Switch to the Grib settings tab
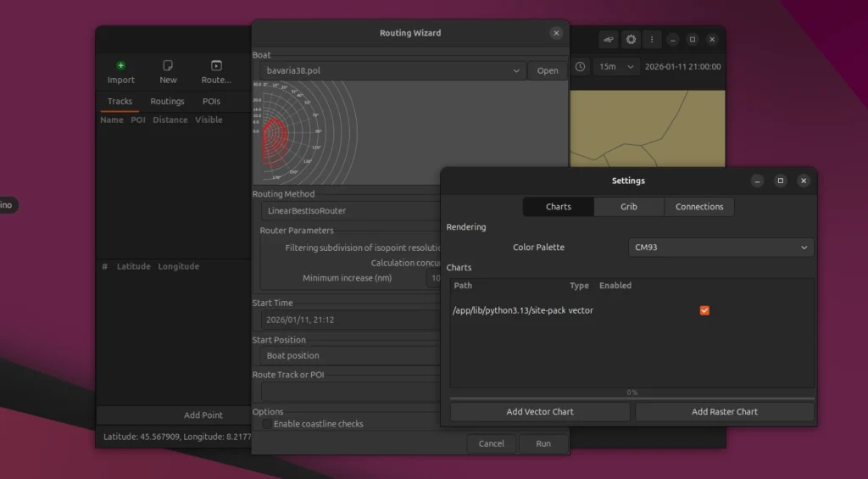This screenshot has width=868, height=479. [628, 207]
